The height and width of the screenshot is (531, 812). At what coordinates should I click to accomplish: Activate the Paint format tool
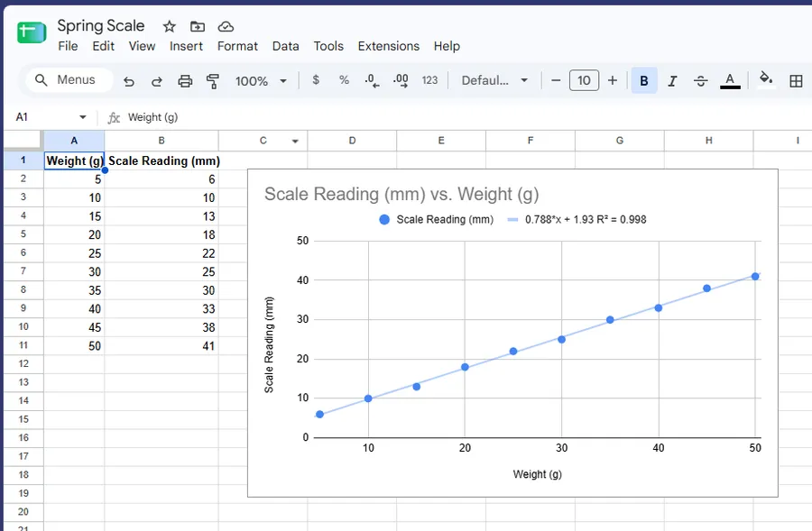(x=212, y=81)
